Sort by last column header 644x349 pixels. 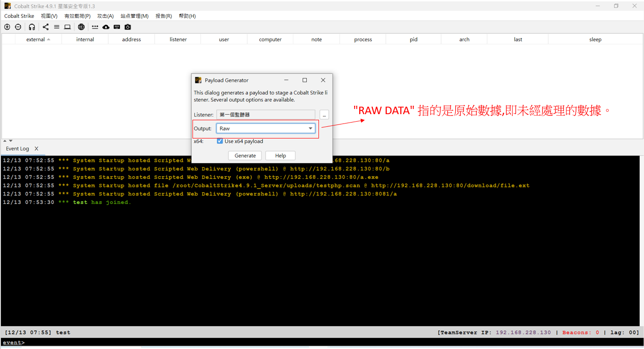518,39
